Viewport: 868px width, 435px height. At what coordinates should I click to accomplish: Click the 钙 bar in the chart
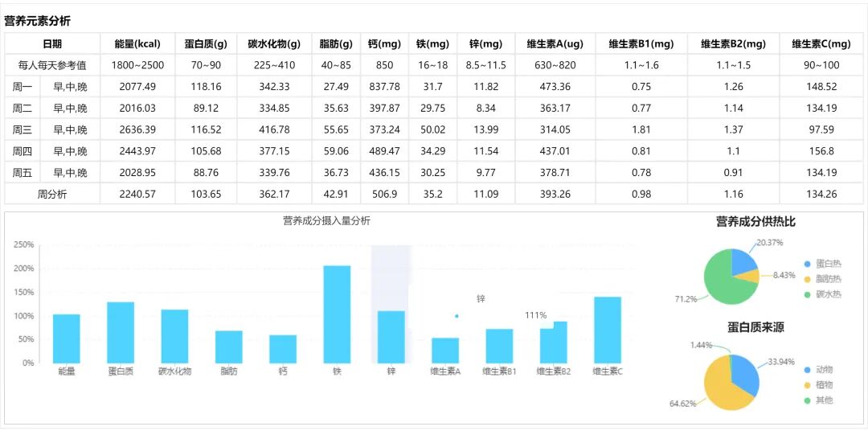283,349
